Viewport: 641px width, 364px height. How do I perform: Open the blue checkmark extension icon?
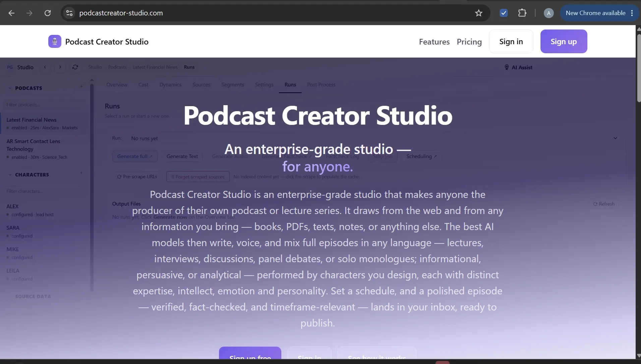[504, 13]
